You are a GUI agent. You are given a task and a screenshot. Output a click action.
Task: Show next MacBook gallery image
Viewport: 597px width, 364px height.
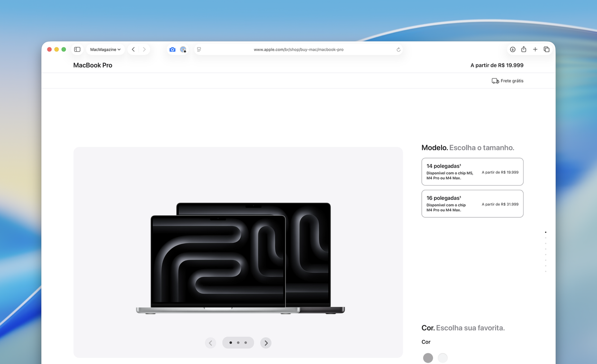(266, 343)
